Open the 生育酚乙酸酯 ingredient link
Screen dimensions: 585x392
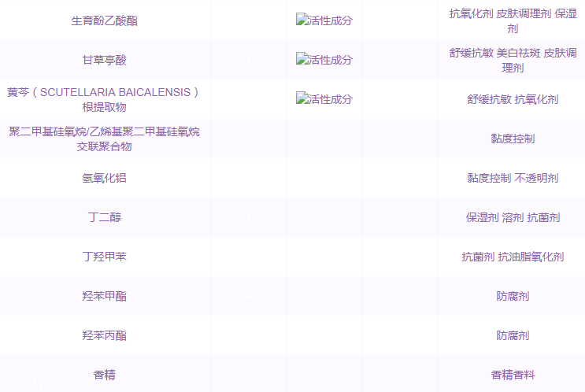[x=104, y=20]
